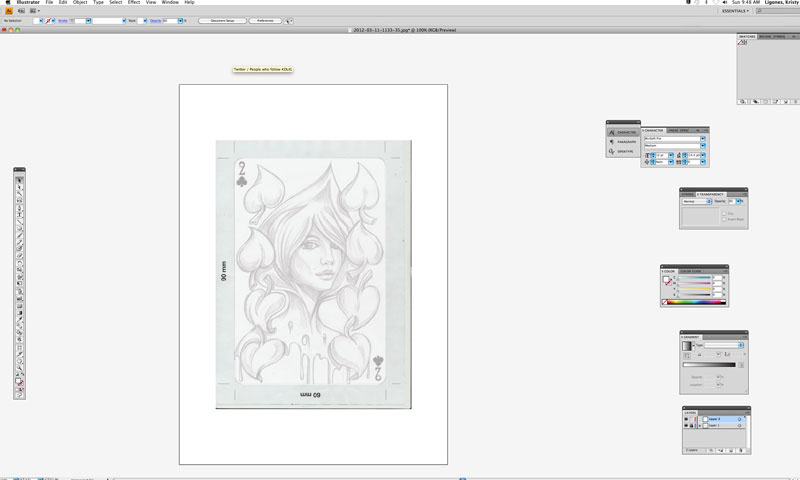Click Delete Selection trash icon in Layers panel
Image resolution: width=800 pixels, height=480 pixels.
[741, 450]
